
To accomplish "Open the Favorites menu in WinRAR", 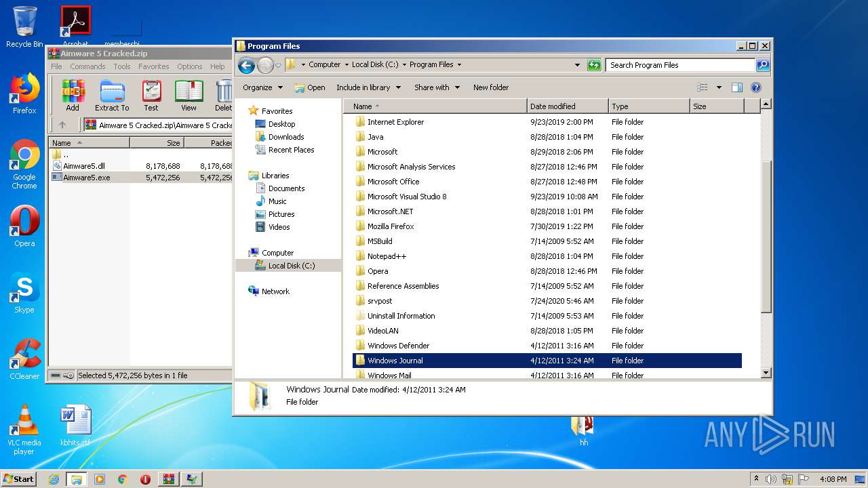I will 154,66.
